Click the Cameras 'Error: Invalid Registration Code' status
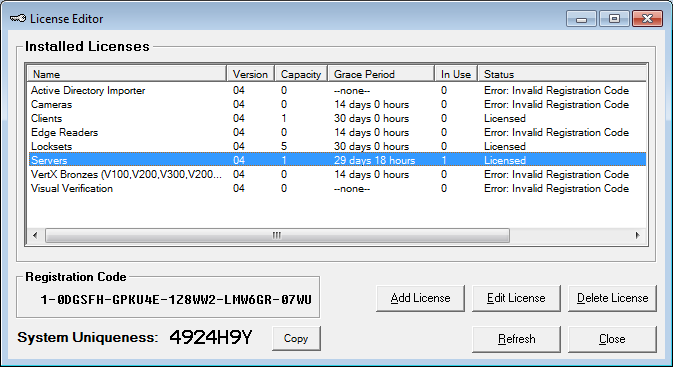This screenshot has width=673, height=367. [x=556, y=104]
